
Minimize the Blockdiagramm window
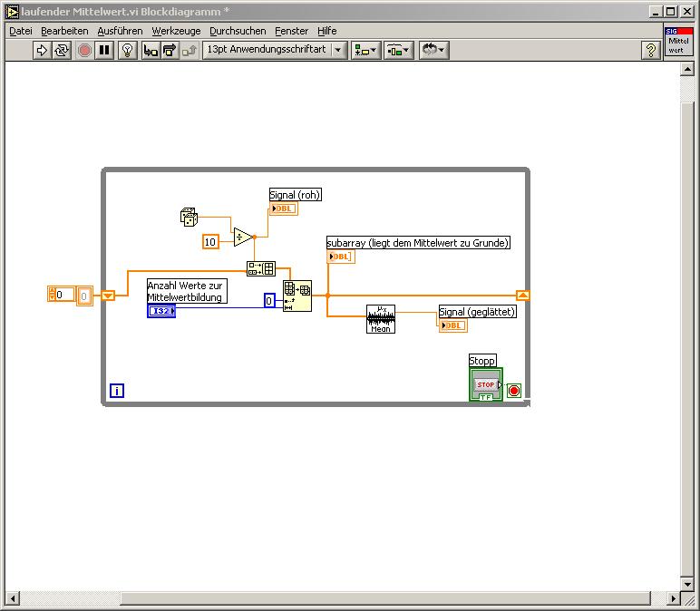click(655, 12)
